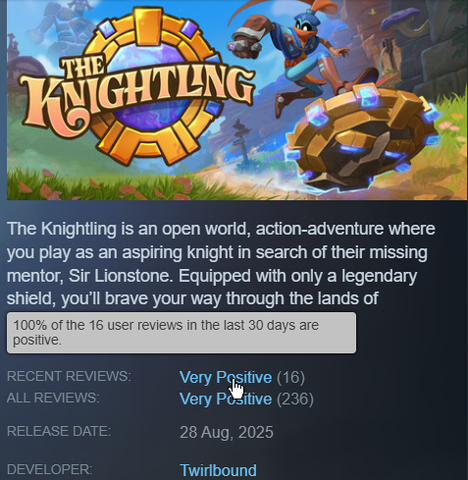
Task: Click the ALL REVIEWS label
Action: 53,398
